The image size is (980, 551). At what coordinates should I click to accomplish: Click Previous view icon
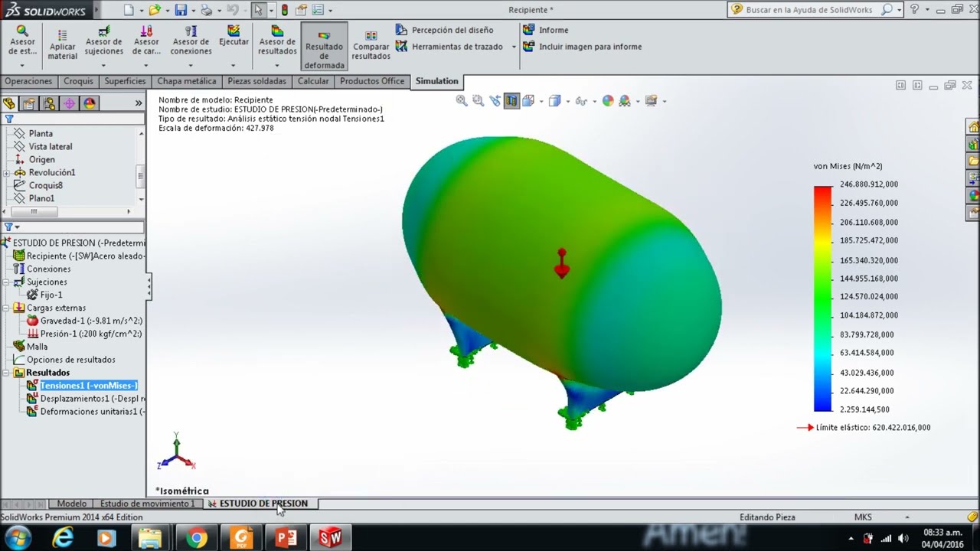click(x=495, y=100)
